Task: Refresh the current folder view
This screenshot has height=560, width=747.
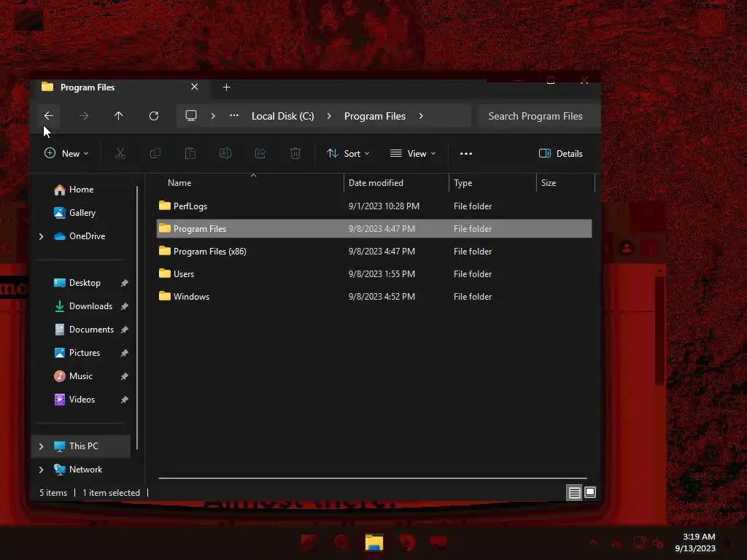Action: pyautogui.click(x=154, y=116)
